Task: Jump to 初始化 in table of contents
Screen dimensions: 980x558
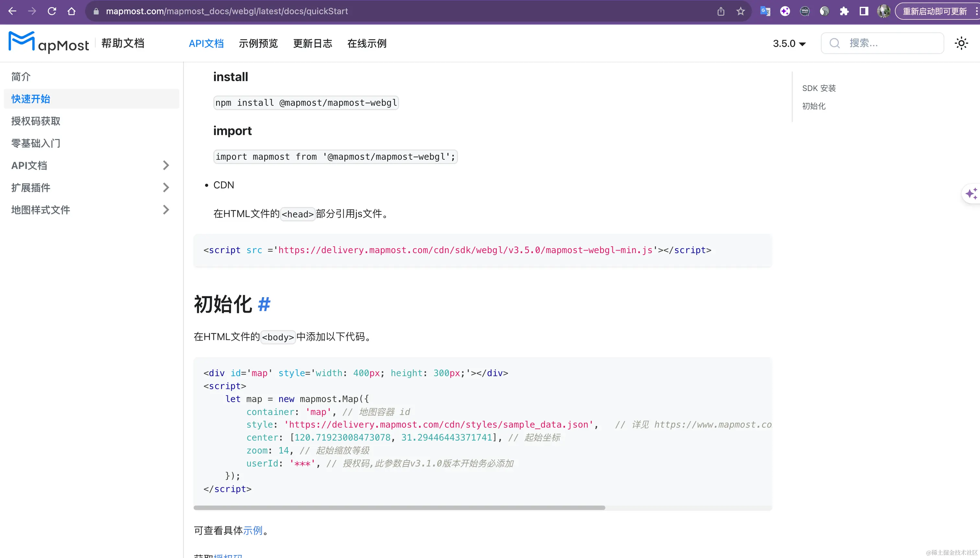Action: pos(814,106)
